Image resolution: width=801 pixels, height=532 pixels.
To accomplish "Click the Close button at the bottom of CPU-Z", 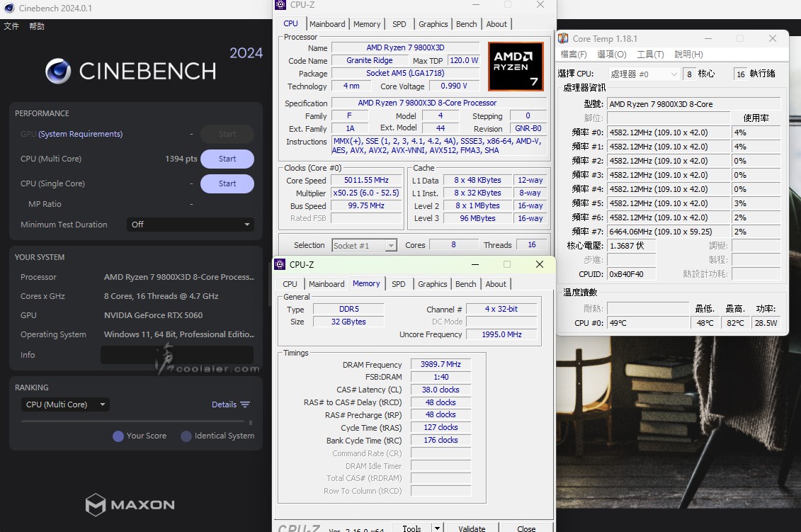I will click(526, 528).
